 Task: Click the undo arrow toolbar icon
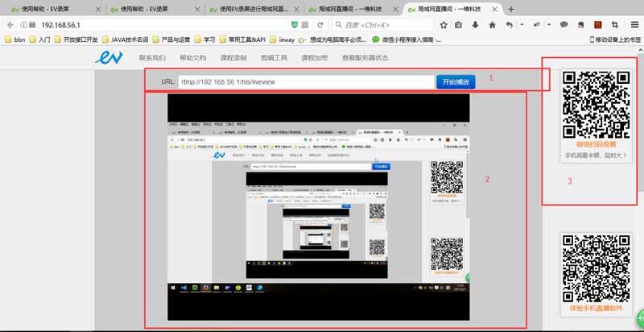point(510,25)
